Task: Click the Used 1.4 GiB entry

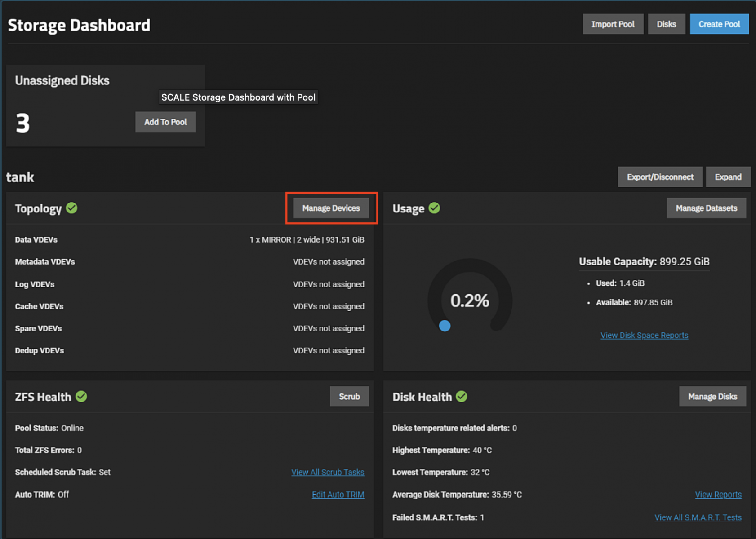Action: [x=620, y=283]
